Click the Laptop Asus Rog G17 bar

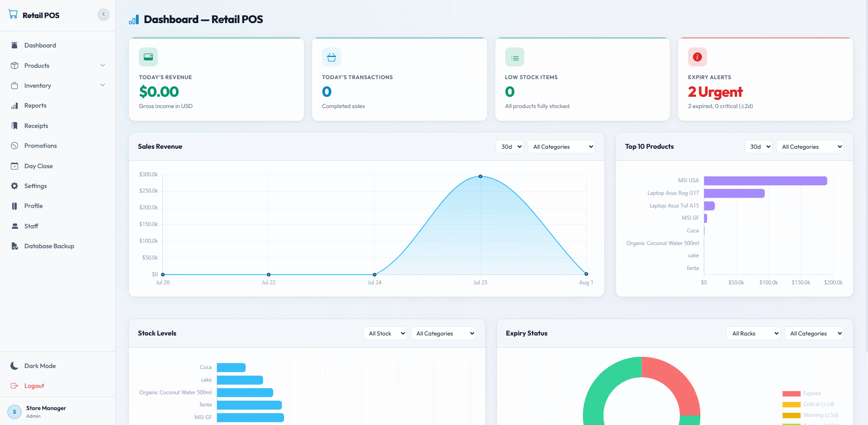tap(734, 194)
